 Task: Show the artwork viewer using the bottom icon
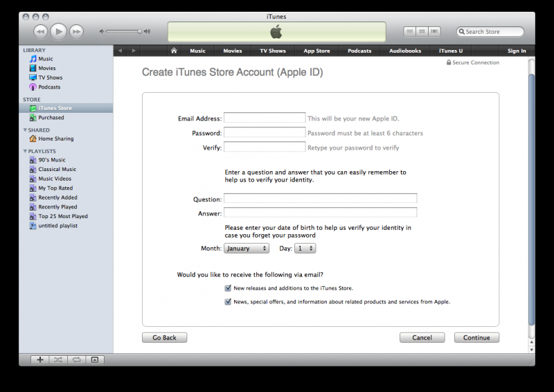tap(95, 359)
